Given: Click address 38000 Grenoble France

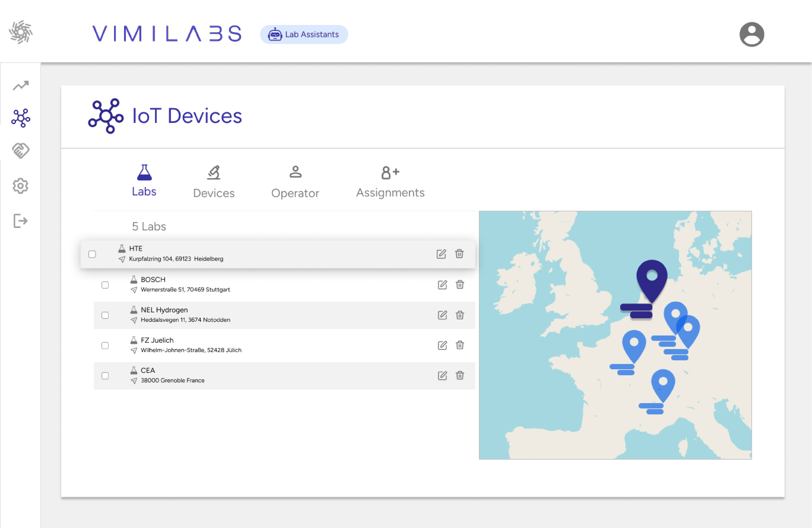Looking at the screenshot, I should [173, 381].
